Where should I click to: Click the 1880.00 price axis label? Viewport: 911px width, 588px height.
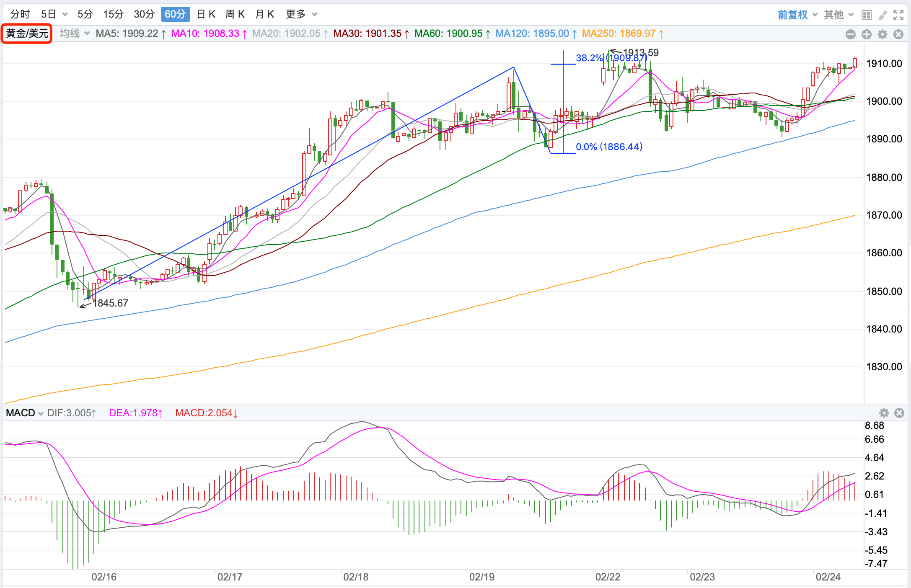pos(884,178)
